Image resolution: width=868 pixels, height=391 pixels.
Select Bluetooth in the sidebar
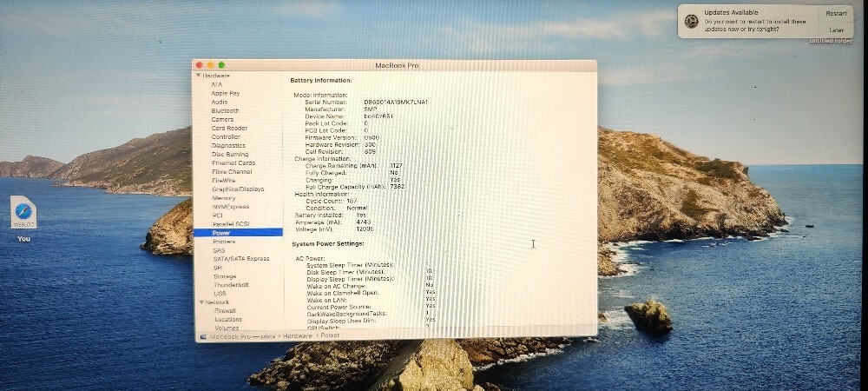pos(225,110)
